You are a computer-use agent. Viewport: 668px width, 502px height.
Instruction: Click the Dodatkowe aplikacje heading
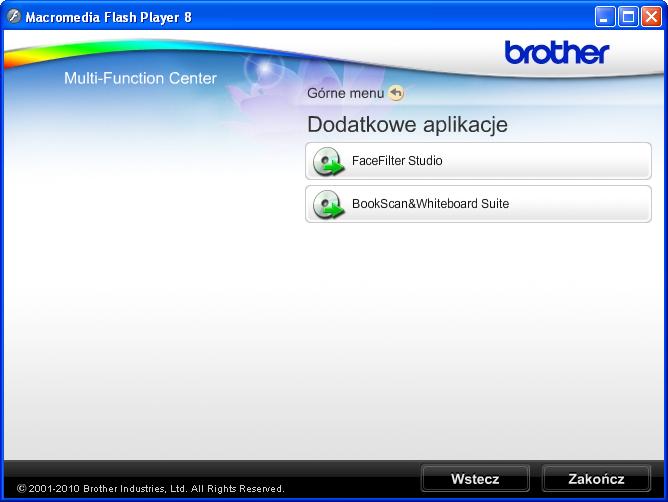point(407,125)
